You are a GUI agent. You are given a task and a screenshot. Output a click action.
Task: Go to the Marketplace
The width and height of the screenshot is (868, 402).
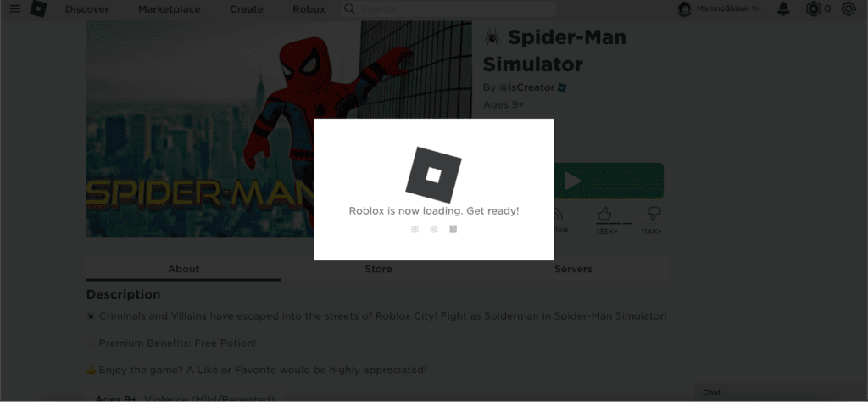coord(170,9)
